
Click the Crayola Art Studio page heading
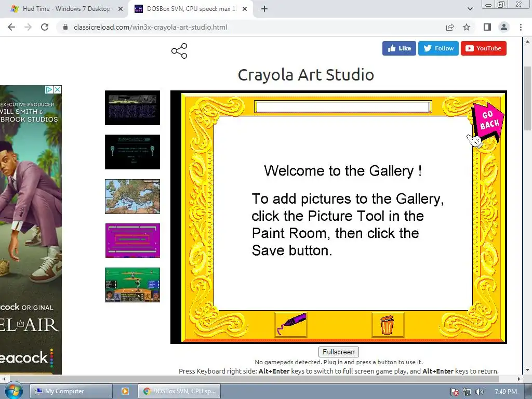[305, 75]
